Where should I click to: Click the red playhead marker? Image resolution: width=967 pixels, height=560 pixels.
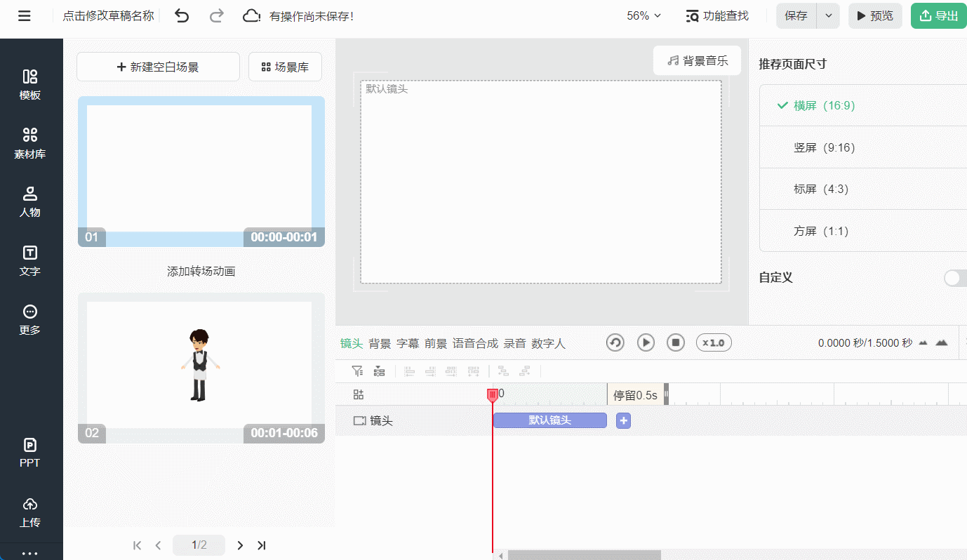click(x=493, y=396)
